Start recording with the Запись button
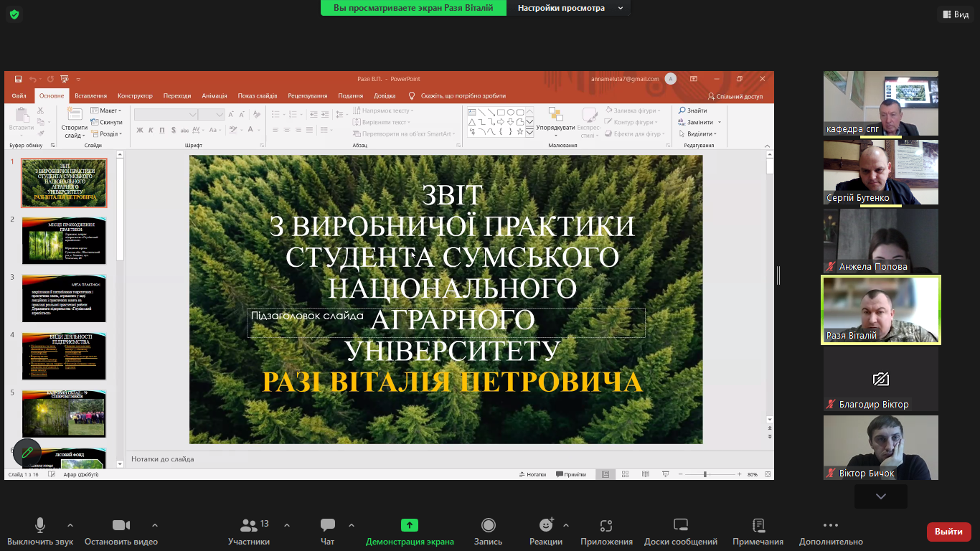The image size is (980, 551). click(x=488, y=530)
